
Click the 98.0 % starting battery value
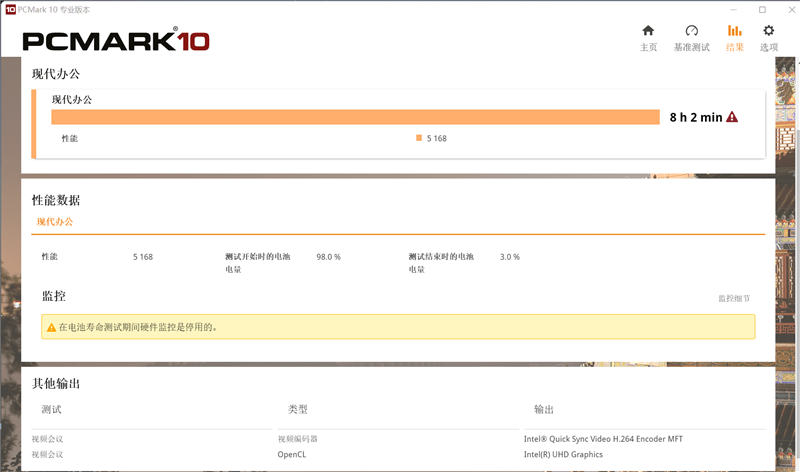(328, 257)
